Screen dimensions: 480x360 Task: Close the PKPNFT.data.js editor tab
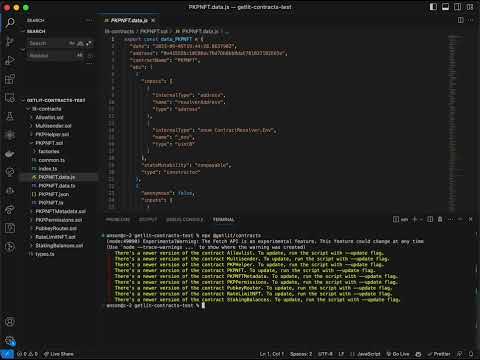[153, 21]
